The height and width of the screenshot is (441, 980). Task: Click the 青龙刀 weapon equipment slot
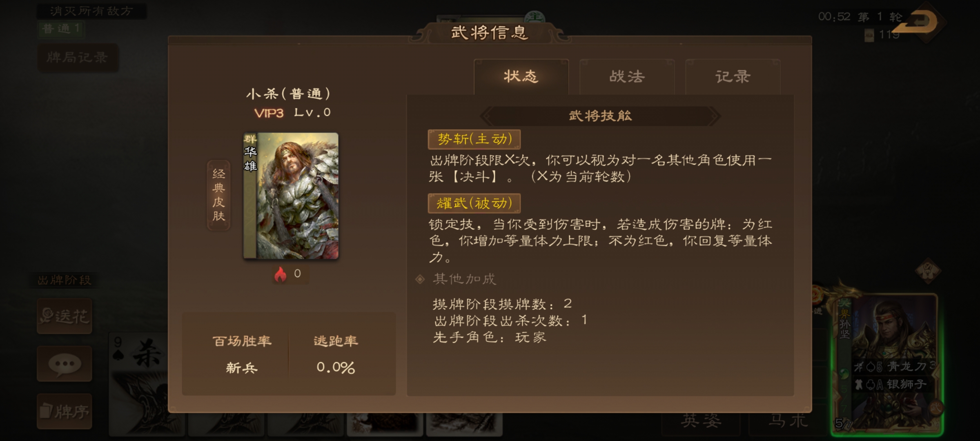tap(893, 367)
